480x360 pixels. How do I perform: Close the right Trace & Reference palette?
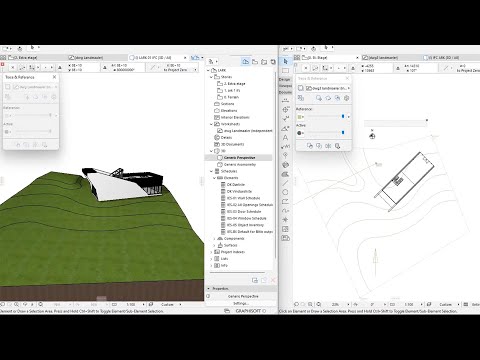pos(347,78)
